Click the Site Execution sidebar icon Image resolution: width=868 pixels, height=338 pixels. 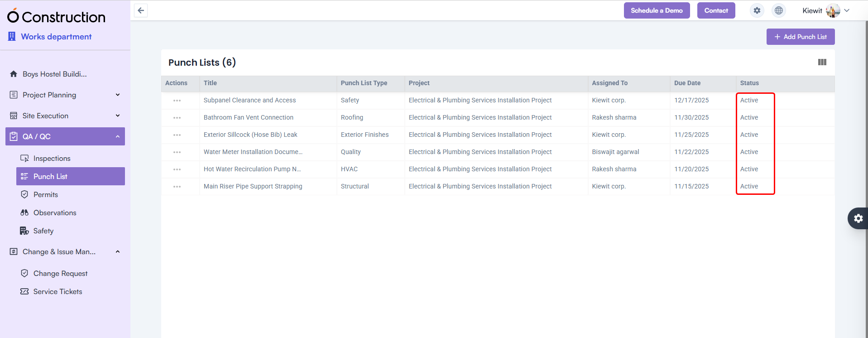[14, 116]
